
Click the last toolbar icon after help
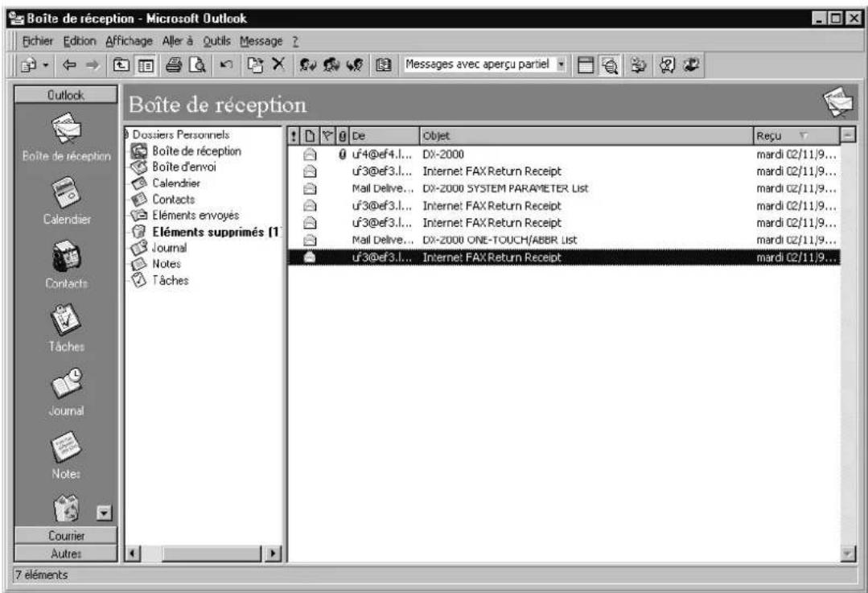(691, 65)
